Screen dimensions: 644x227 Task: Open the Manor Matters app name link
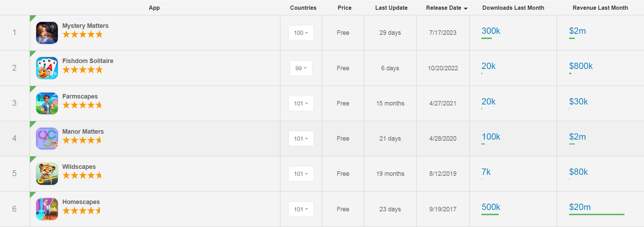click(83, 132)
